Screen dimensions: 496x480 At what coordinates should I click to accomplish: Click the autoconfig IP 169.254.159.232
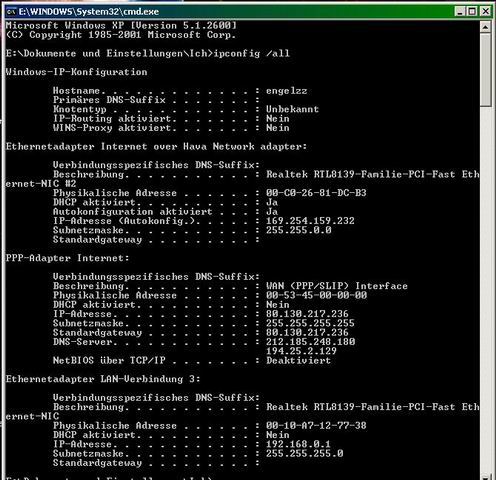[310, 221]
